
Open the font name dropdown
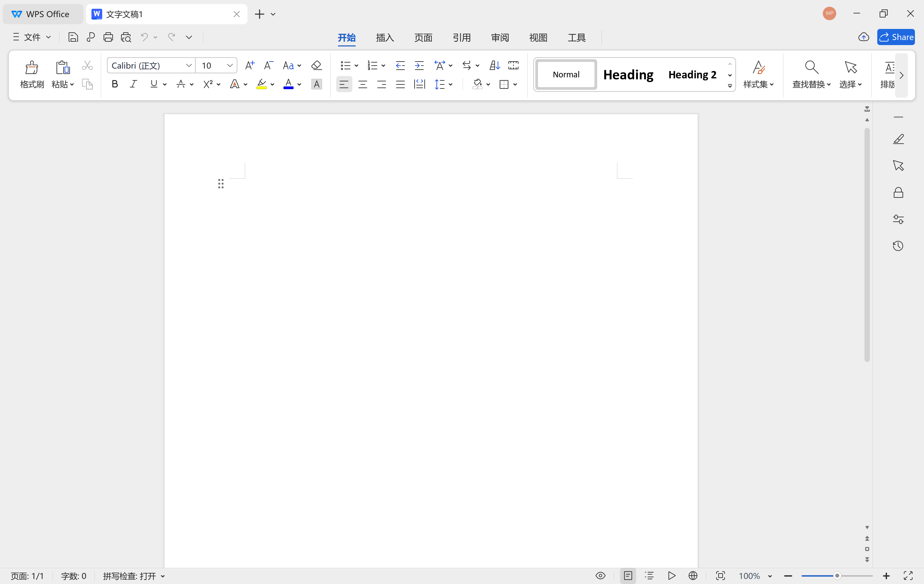[188, 65]
